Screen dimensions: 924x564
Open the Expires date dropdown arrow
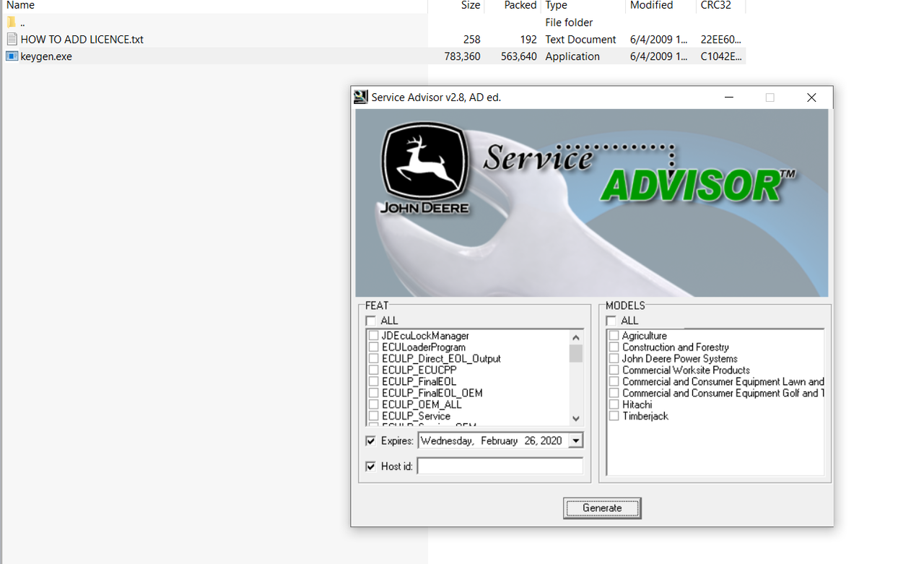(x=575, y=441)
